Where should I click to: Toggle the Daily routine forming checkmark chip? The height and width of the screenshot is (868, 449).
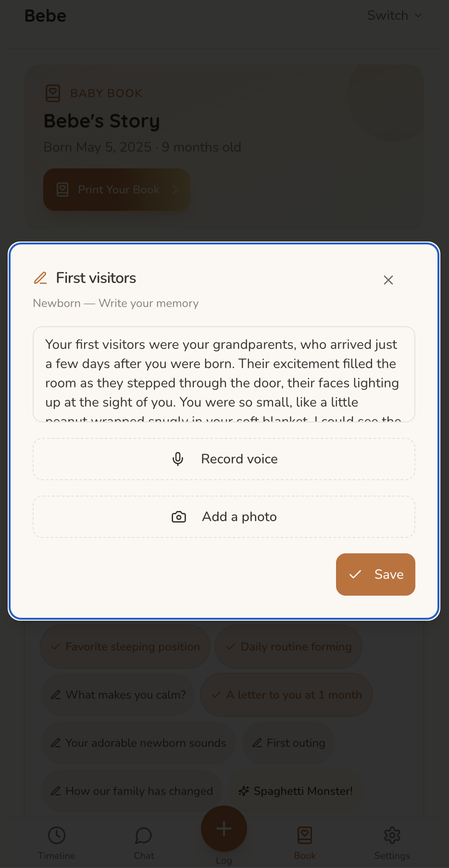tap(288, 647)
